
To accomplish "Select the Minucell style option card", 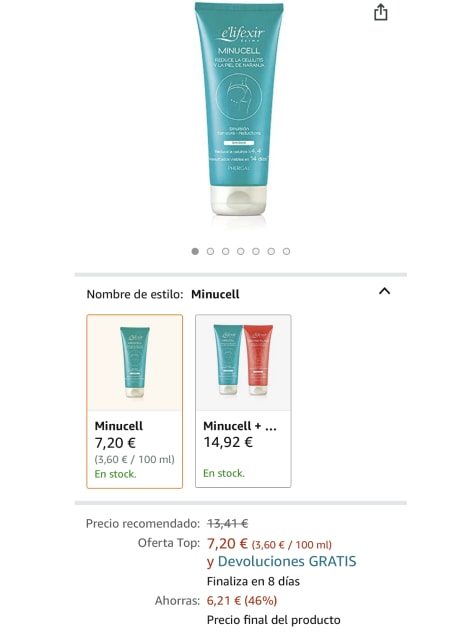I will point(134,401).
